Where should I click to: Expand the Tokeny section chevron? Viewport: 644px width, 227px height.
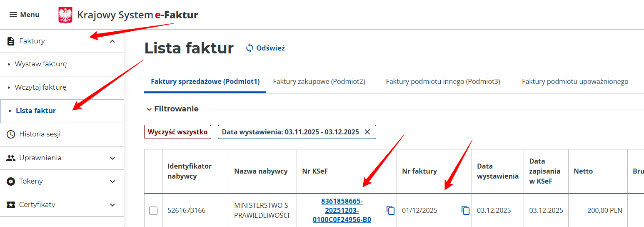pos(112,182)
